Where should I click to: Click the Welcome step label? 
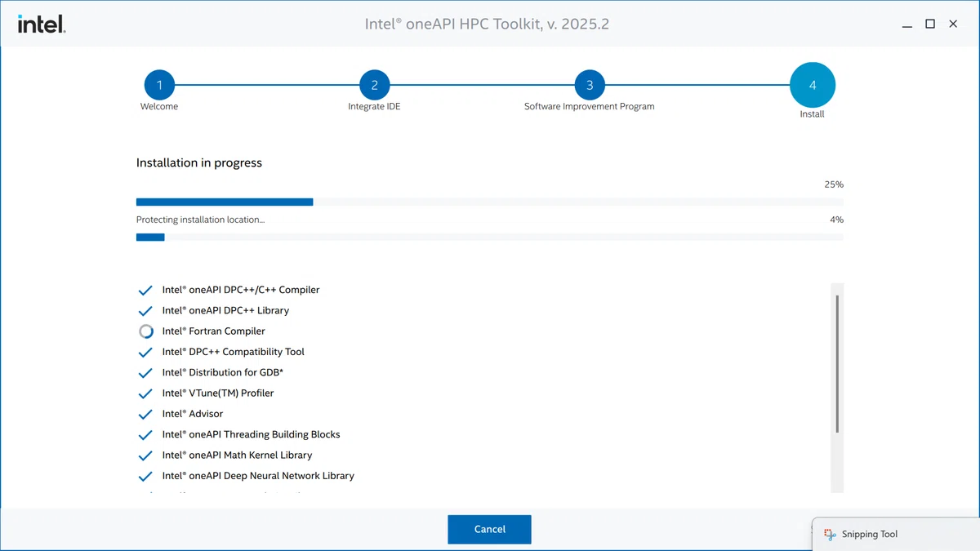click(x=159, y=106)
